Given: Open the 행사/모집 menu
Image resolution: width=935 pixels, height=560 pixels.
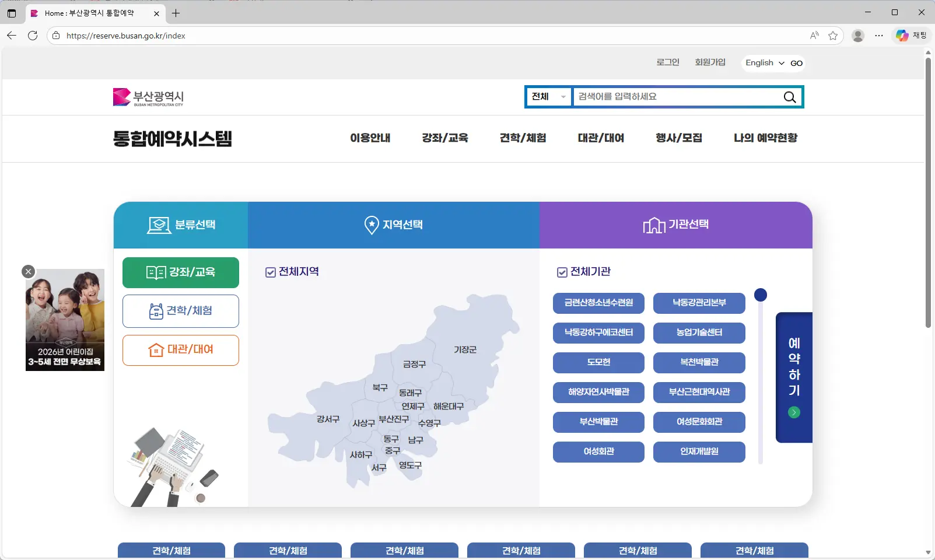Looking at the screenshot, I should pyautogui.click(x=678, y=138).
